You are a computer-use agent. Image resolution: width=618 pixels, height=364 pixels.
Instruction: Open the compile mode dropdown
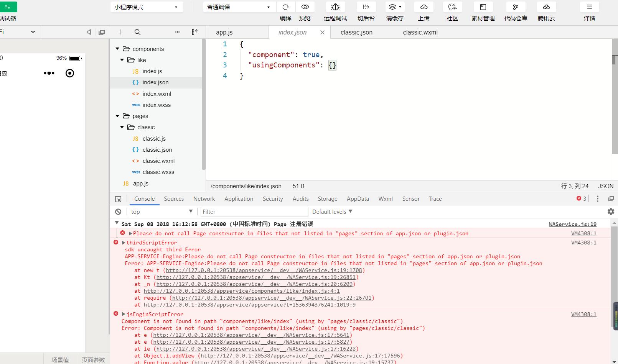pos(239,7)
